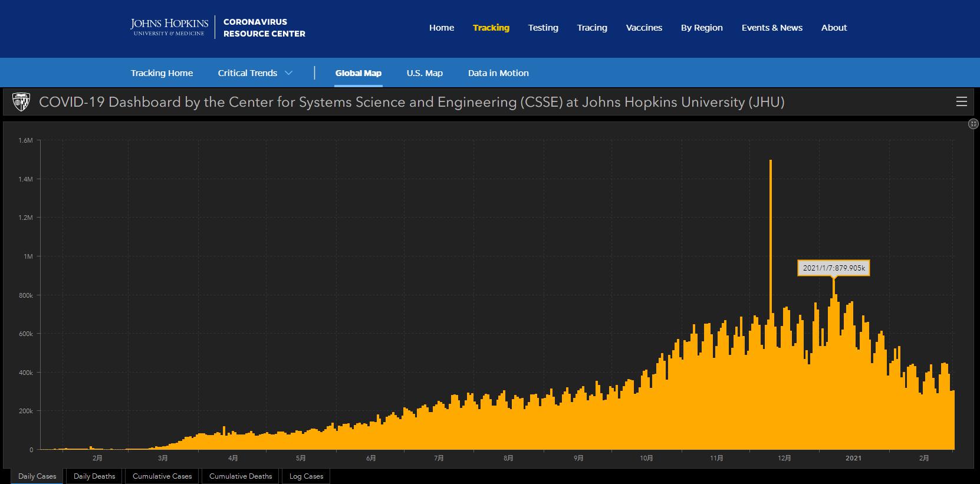Click the 2021/1/7 tooltip label
This screenshot has width=980, height=484.
point(834,268)
